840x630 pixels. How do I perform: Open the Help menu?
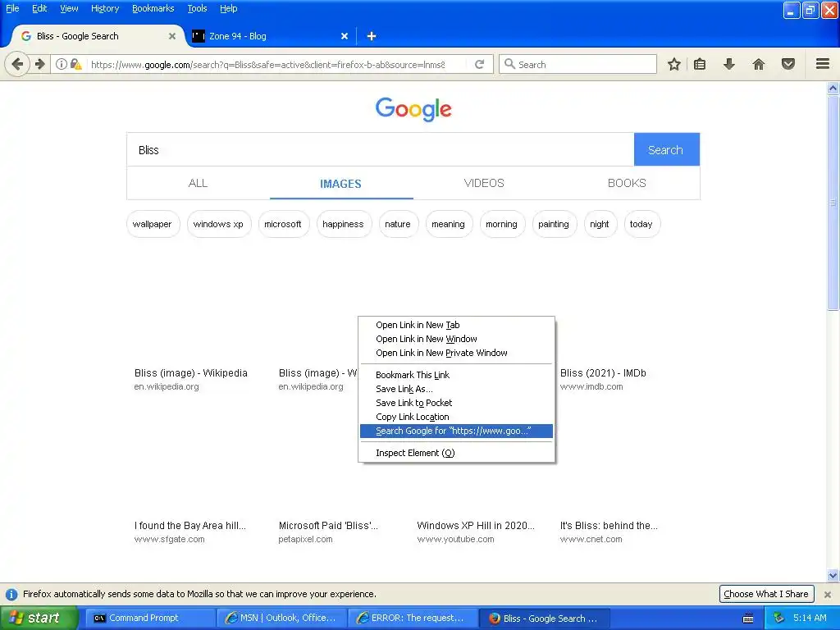pos(228,8)
